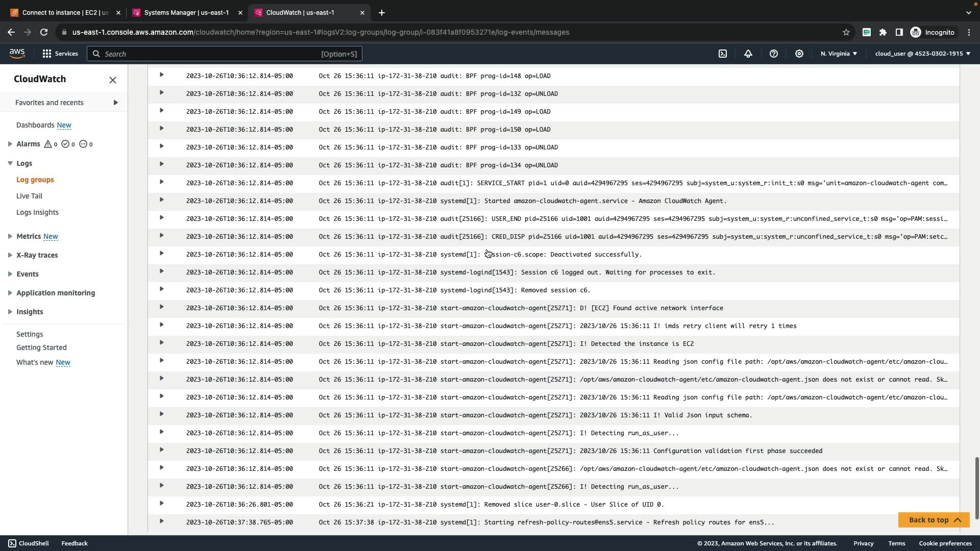This screenshot has width=980, height=551.
Task: Expand the Alarms navigation section
Action: [x=10, y=144]
